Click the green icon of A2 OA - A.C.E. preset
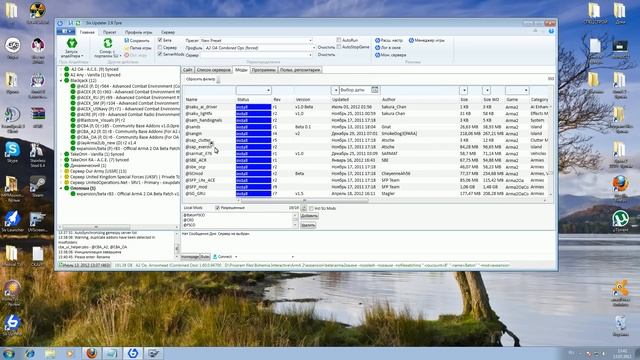Image resolution: width=640 pixels, height=360 pixels. (67, 69)
